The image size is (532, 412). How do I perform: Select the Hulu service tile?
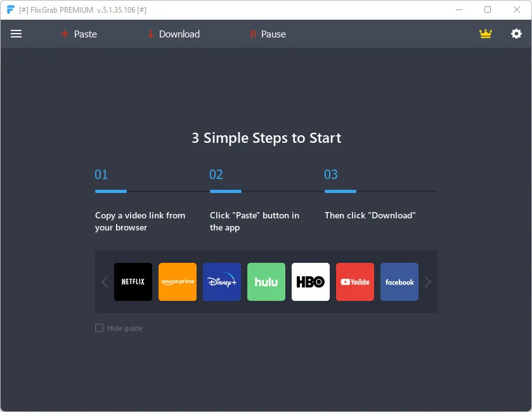point(266,282)
